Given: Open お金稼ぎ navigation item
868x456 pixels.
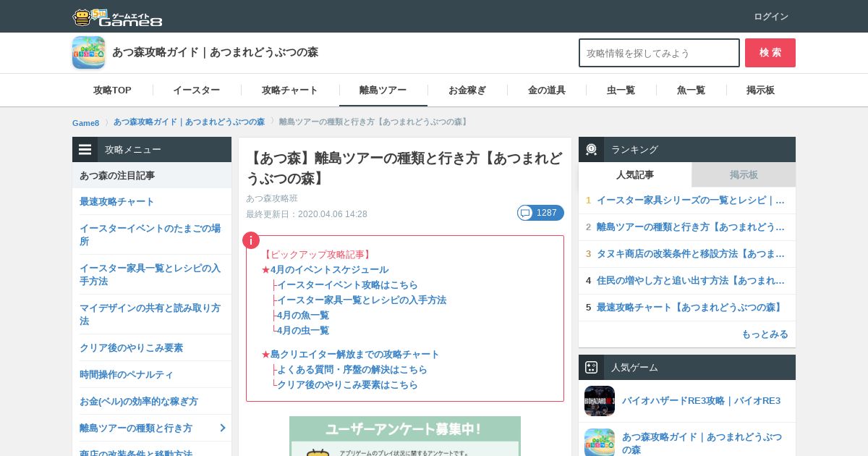Looking at the screenshot, I should click(x=467, y=90).
